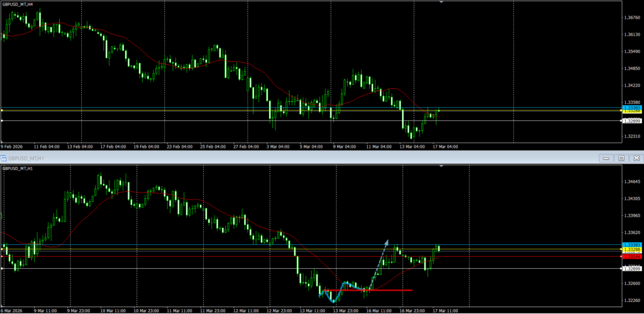The image size is (644, 314).
Task: Close the GBPUSD H1 chart window
Action: point(635,158)
